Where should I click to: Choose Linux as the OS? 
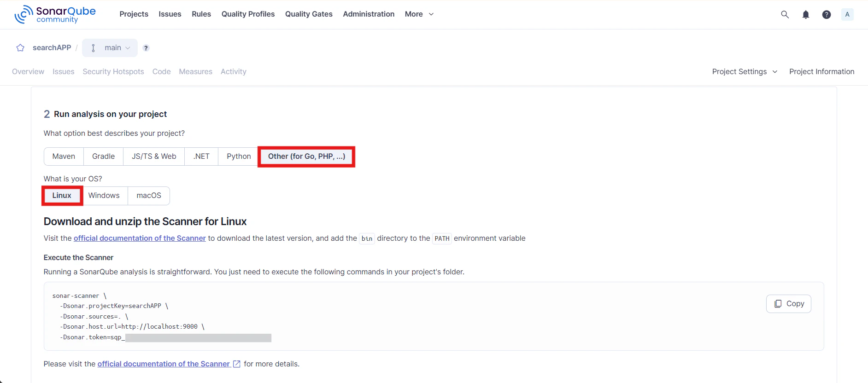pyautogui.click(x=62, y=196)
